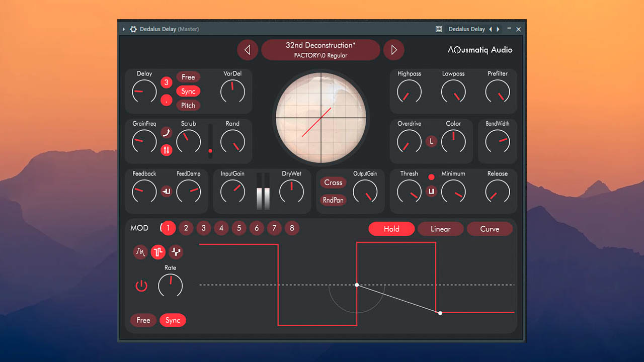This screenshot has width=644, height=362.
Task: Select the square wave LFO shape icon
Action: pos(158,252)
